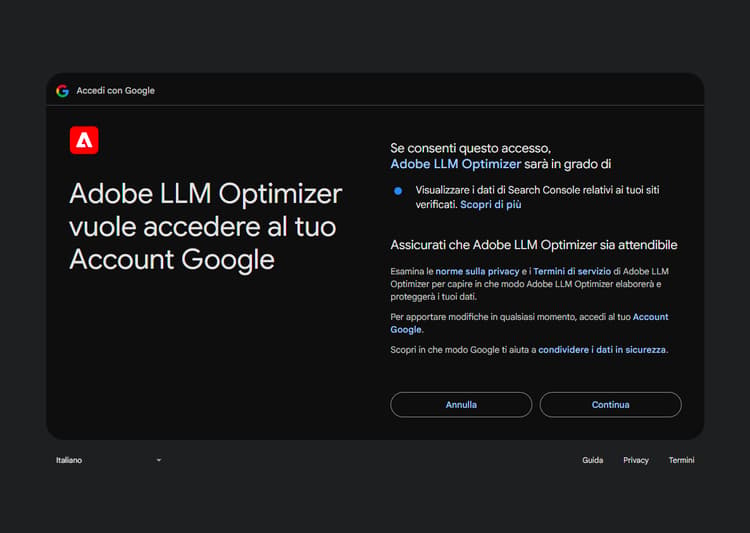Open the Termini footer link

pos(682,460)
